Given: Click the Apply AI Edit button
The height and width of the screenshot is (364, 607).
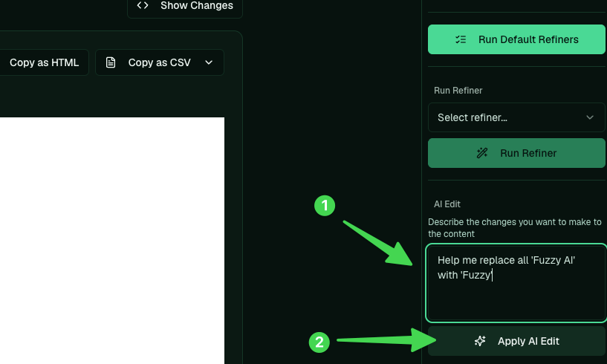Looking at the screenshot, I should [x=516, y=341].
